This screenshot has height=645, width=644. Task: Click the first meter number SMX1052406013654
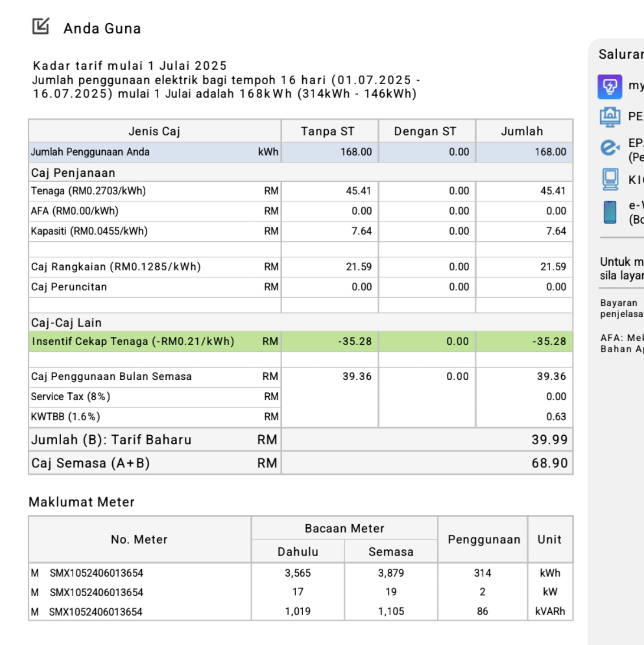point(97,573)
